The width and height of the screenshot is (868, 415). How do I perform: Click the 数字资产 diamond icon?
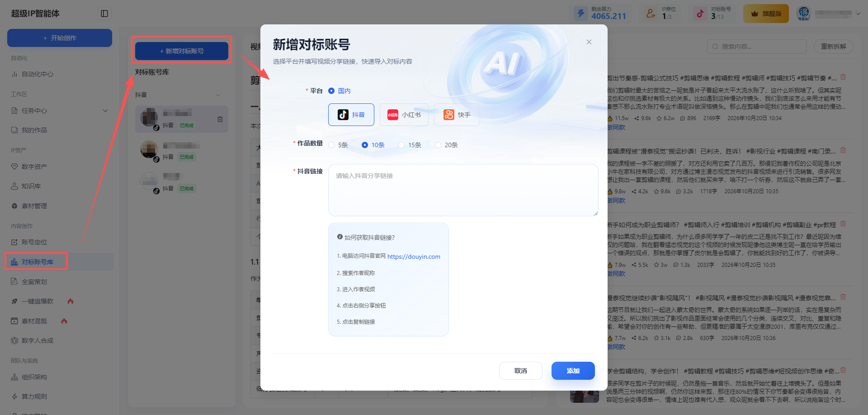coord(14,167)
